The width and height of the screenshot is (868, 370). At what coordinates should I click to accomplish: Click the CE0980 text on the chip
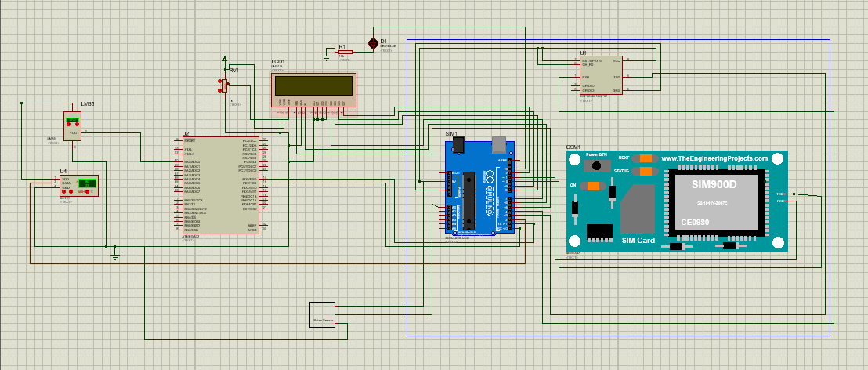point(696,222)
